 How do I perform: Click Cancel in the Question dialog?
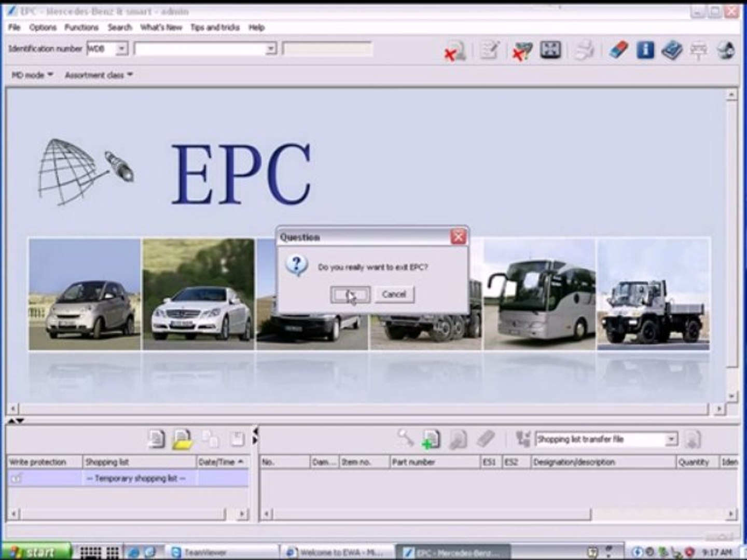tap(394, 295)
